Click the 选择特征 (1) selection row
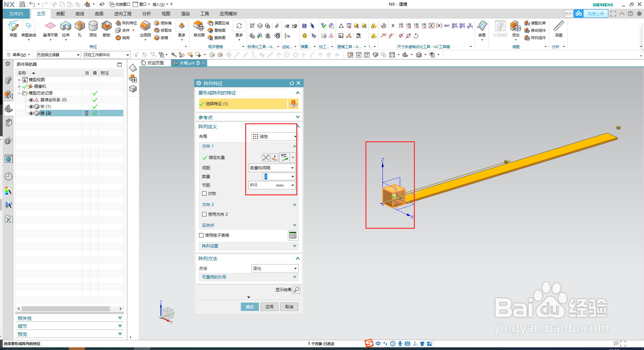 [243, 104]
